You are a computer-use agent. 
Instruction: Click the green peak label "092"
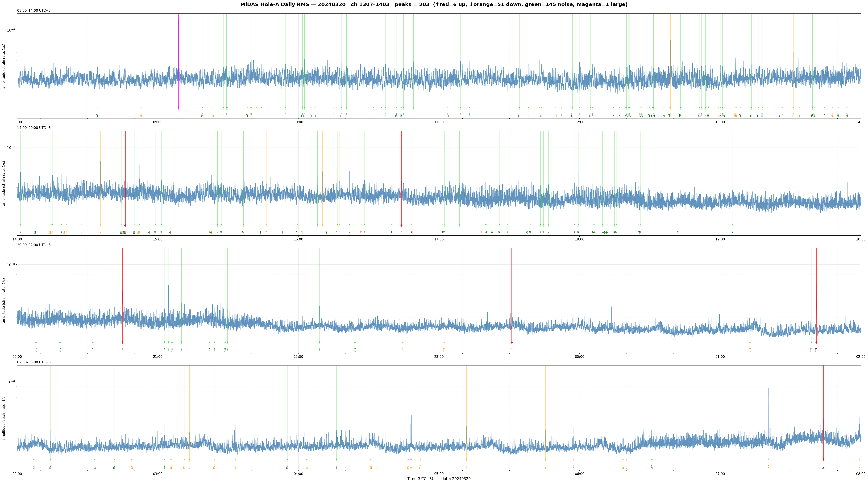pyautogui.click(x=82, y=232)
